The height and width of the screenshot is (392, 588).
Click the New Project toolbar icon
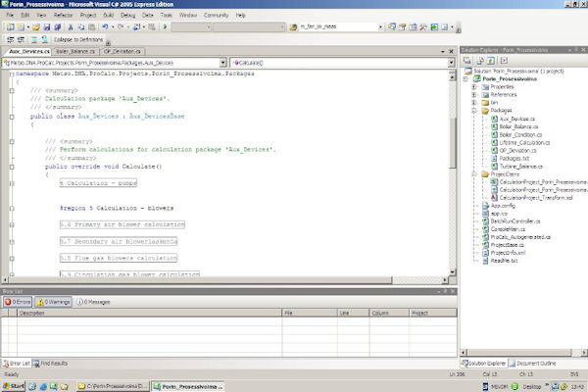pos(10,27)
